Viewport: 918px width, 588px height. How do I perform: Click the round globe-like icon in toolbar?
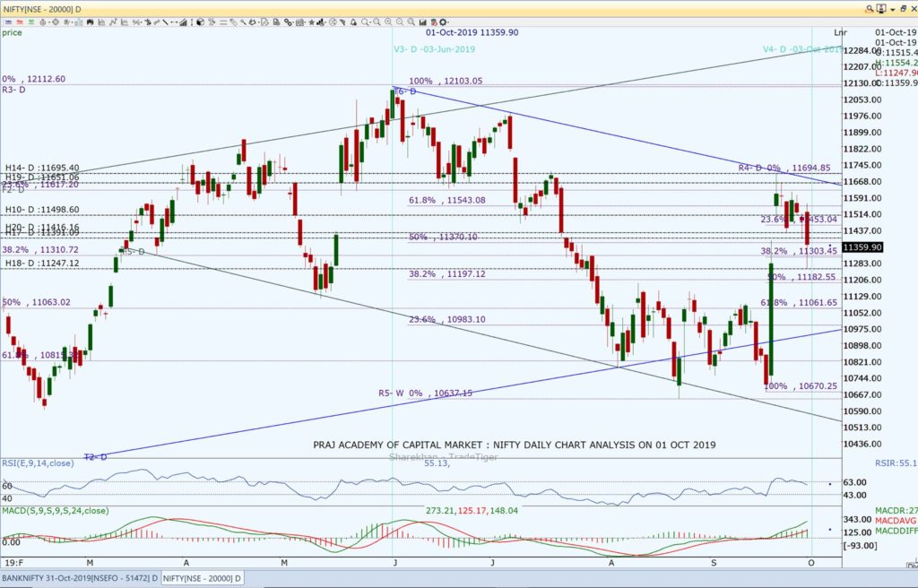(333, 22)
